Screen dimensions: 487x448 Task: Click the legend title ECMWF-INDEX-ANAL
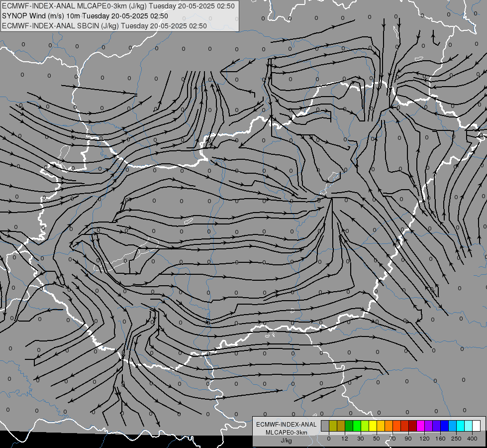point(286,425)
